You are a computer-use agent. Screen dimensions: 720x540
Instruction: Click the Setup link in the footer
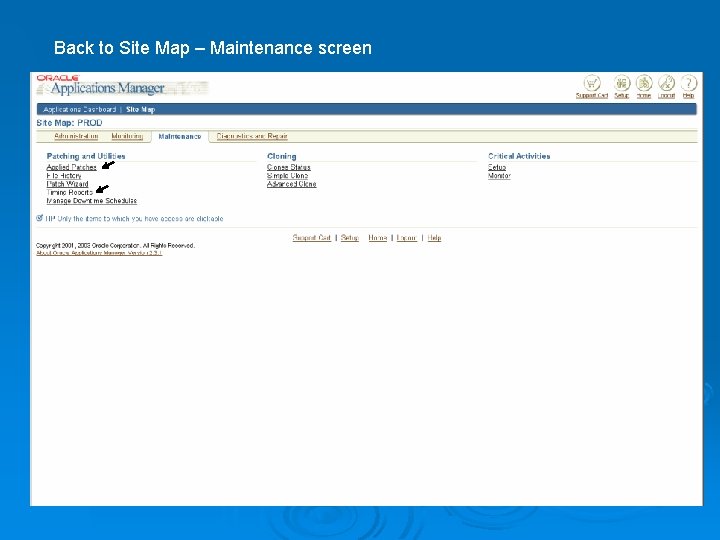pyautogui.click(x=350, y=237)
